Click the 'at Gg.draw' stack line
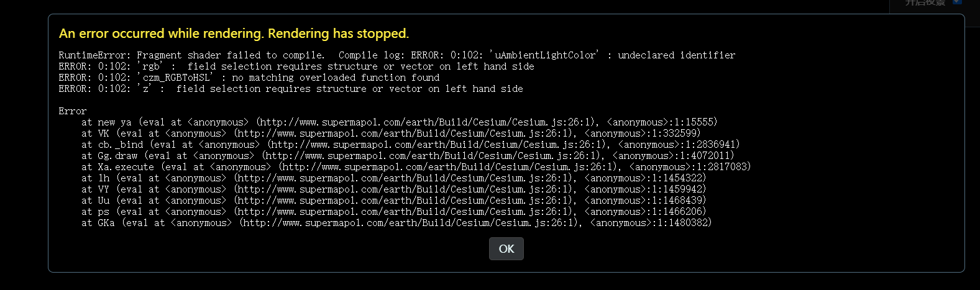The width and height of the screenshot is (980, 290). tap(408, 156)
